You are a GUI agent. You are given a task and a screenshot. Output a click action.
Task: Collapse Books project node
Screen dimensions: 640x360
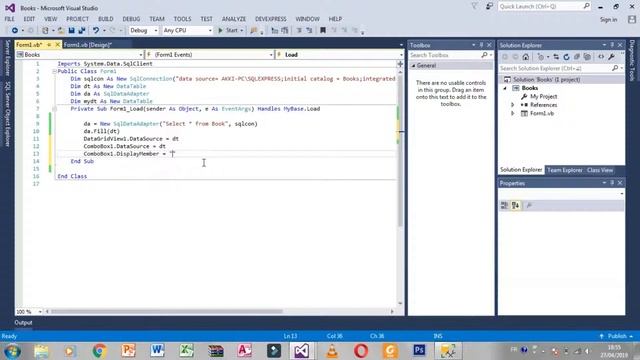(x=505, y=88)
